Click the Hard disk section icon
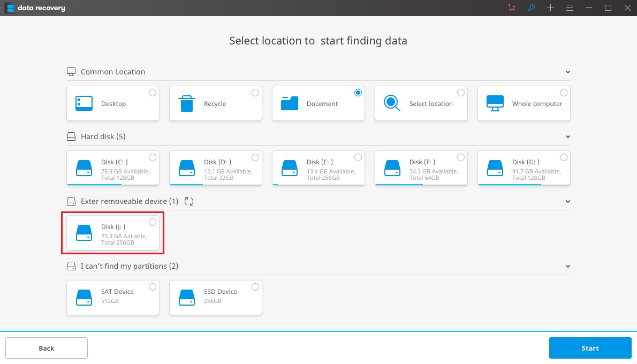This screenshot has width=637, height=364. (71, 136)
